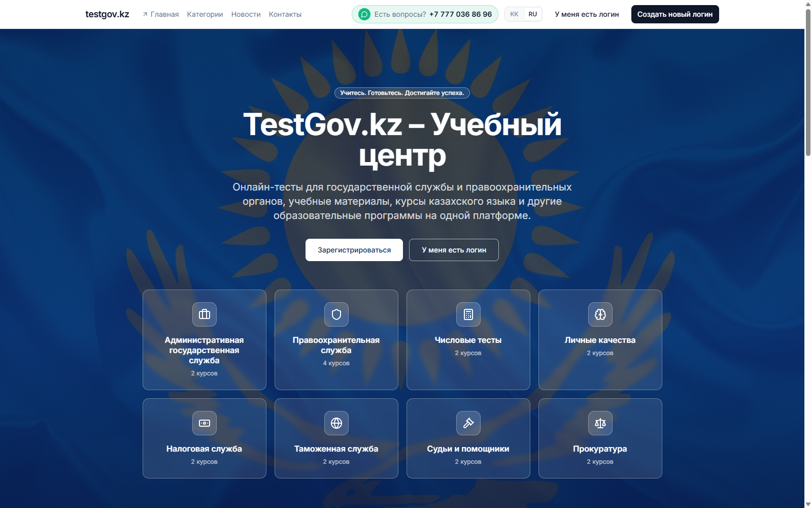Click the page vertical scrollbar thumb

coord(808,82)
